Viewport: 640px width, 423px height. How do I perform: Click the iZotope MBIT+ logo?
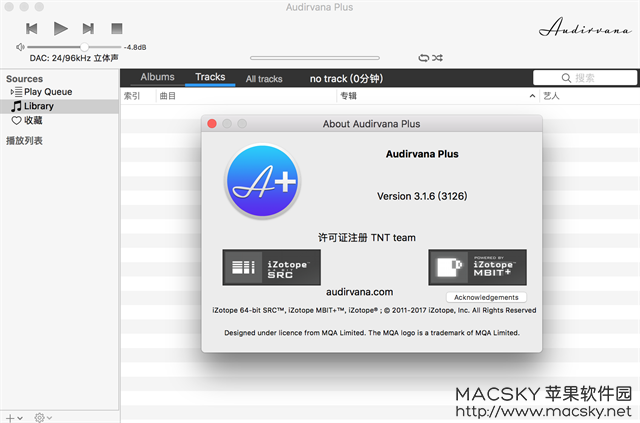[x=478, y=267]
